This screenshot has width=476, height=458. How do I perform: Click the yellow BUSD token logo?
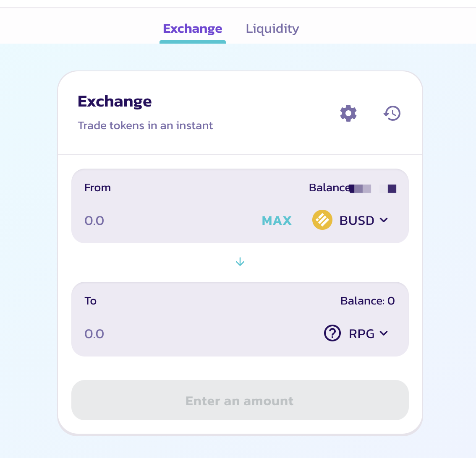click(x=322, y=220)
